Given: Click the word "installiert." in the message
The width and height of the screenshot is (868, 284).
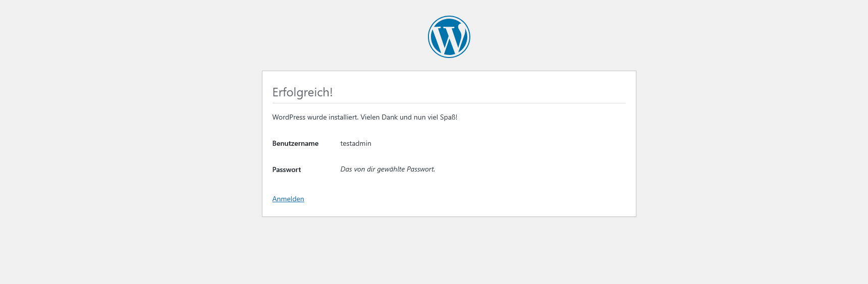Looking at the screenshot, I should [x=343, y=117].
